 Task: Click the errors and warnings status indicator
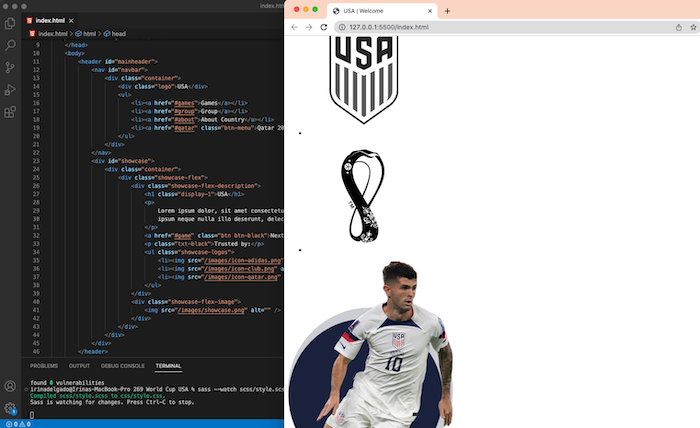18,424
